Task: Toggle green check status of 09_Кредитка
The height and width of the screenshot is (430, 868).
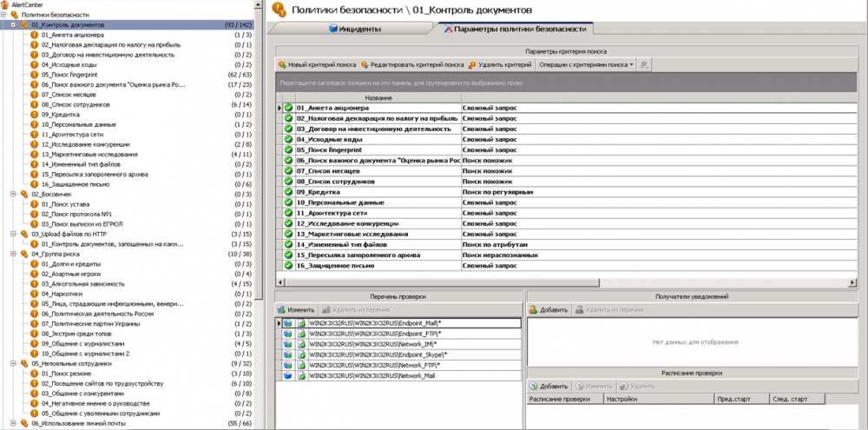Action: (x=289, y=191)
